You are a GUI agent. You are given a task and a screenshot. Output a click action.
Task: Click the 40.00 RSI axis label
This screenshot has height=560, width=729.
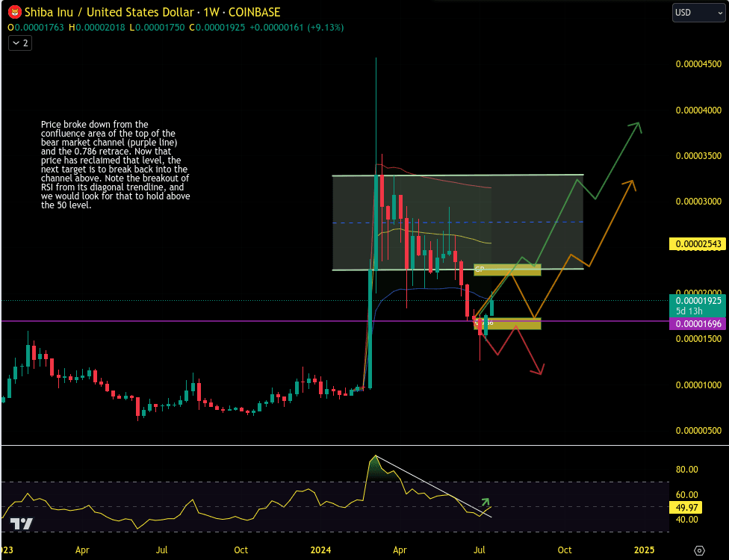(x=686, y=520)
